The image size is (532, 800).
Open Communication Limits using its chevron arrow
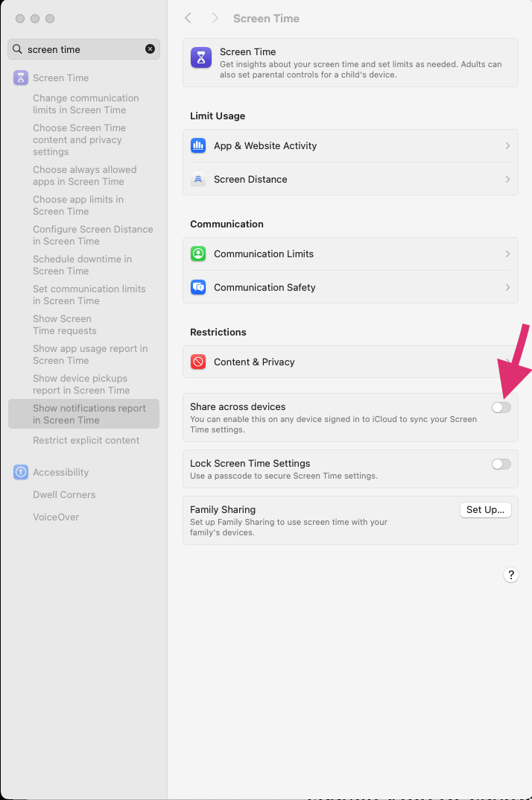(x=507, y=254)
